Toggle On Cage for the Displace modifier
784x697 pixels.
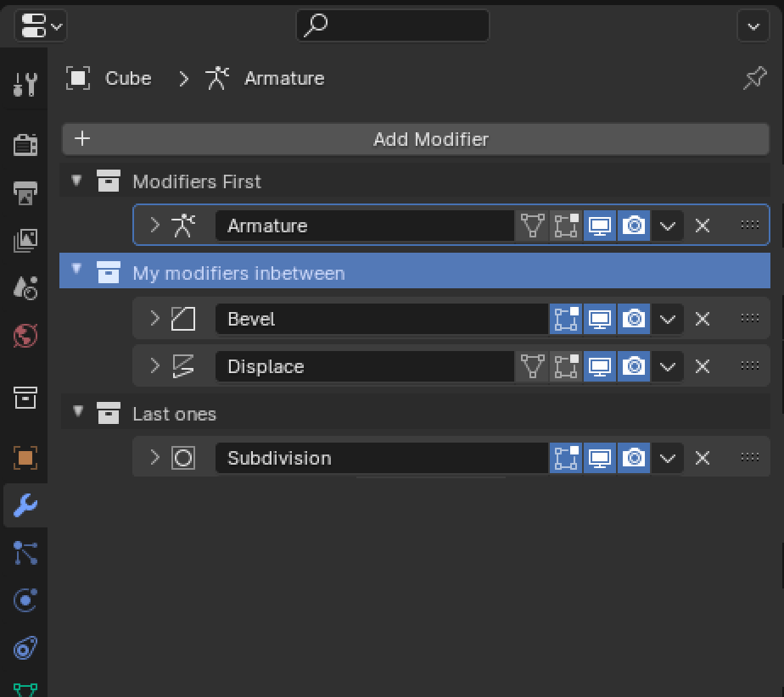coord(532,366)
